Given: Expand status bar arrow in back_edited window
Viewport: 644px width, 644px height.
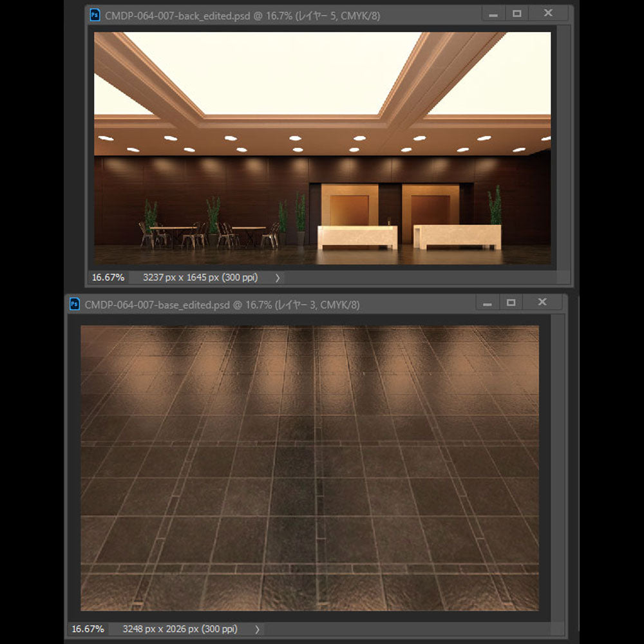Looking at the screenshot, I should click(278, 278).
